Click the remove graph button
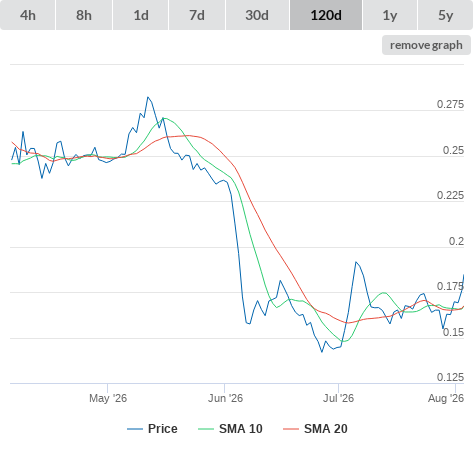 [x=426, y=45]
